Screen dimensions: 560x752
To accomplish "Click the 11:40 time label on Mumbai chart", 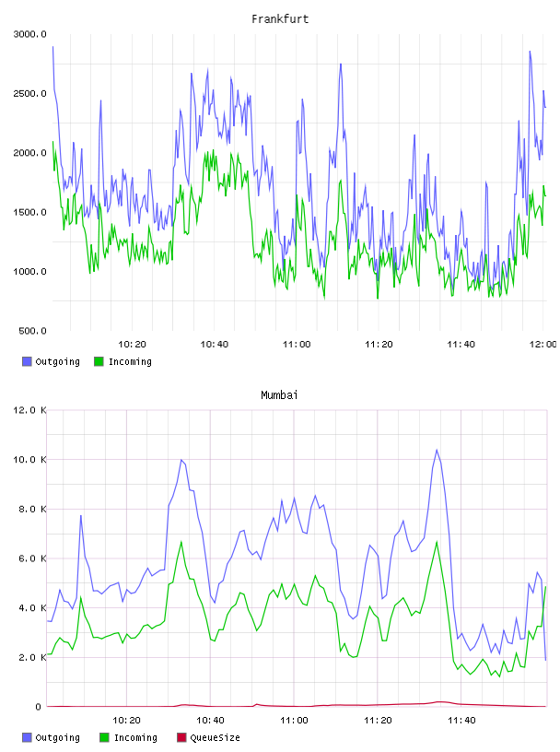I will 461,721.
